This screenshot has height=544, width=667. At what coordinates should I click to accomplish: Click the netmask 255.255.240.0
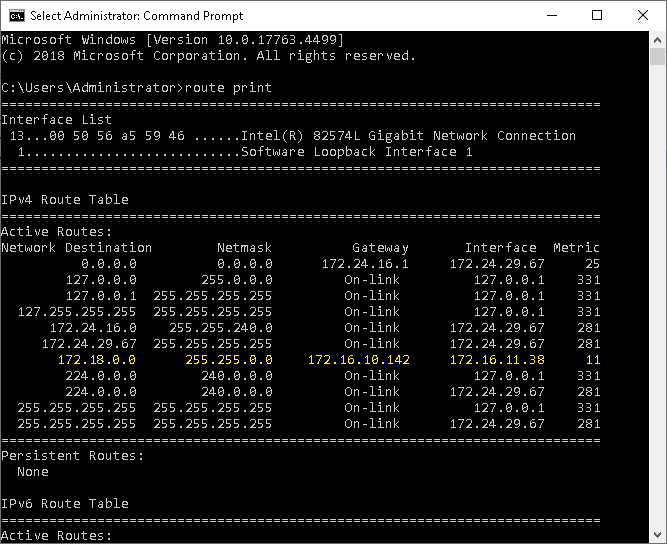click(x=220, y=328)
